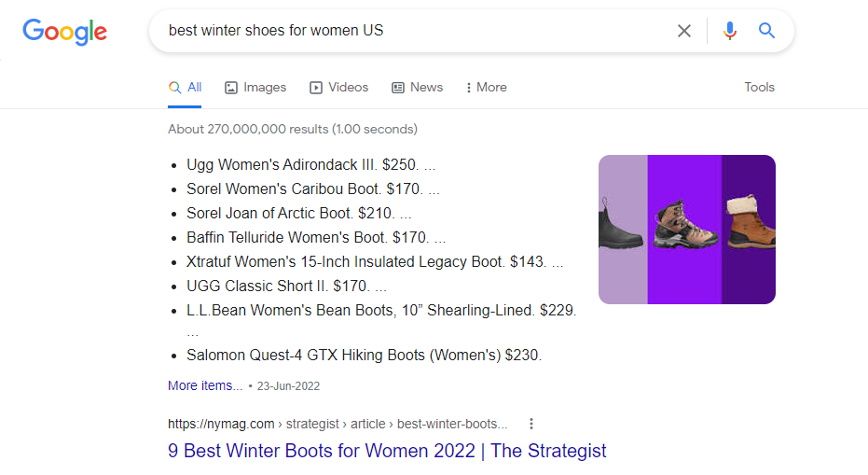The image size is (868, 475).
Task: Clear the search box text
Action: point(684,31)
